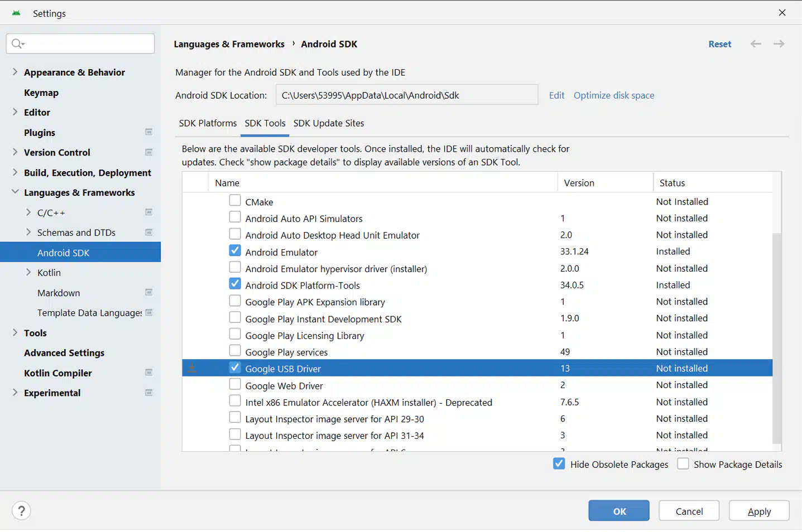Uncheck Google USB Driver checkbox
The width and height of the screenshot is (802, 532).
[235, 367]
